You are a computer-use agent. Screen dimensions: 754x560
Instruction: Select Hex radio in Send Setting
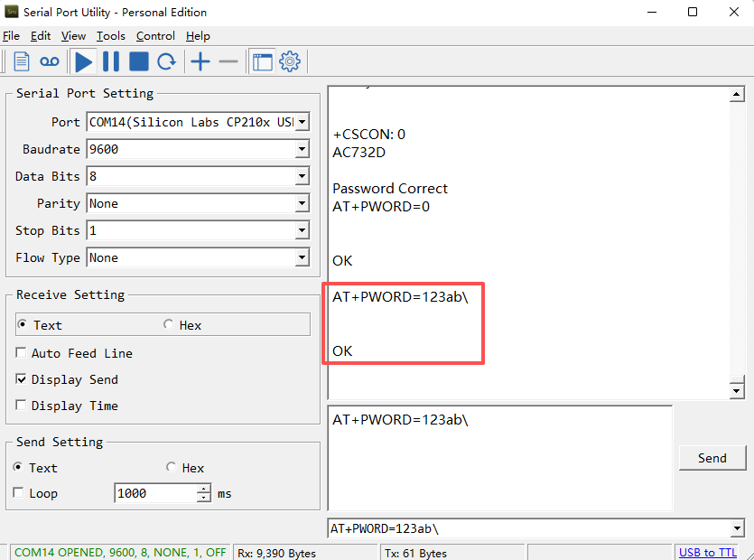click(x=172, y=467)
